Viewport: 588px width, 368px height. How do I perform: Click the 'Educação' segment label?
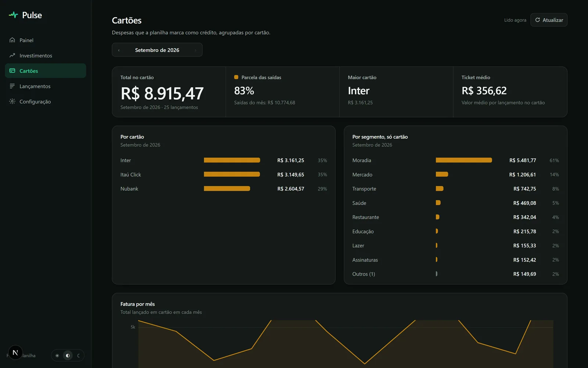[363, 231]
